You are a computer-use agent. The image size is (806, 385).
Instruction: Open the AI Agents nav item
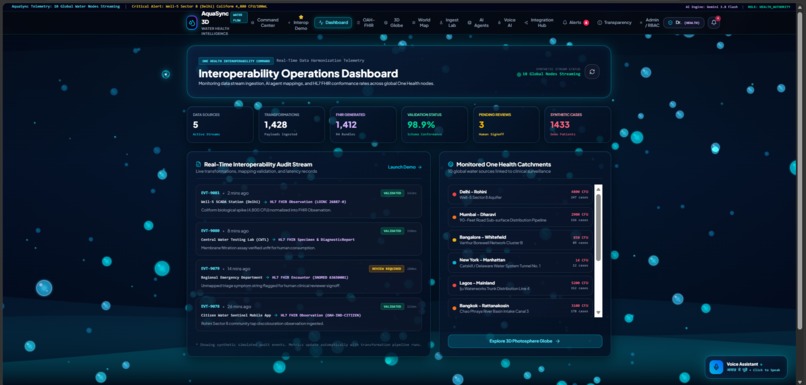coord(478,23)
